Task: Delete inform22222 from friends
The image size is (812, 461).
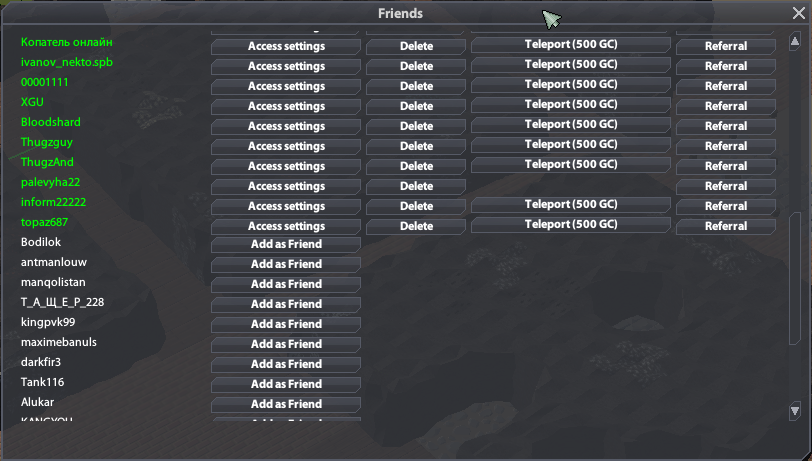Action: click(x=416, y=206)
